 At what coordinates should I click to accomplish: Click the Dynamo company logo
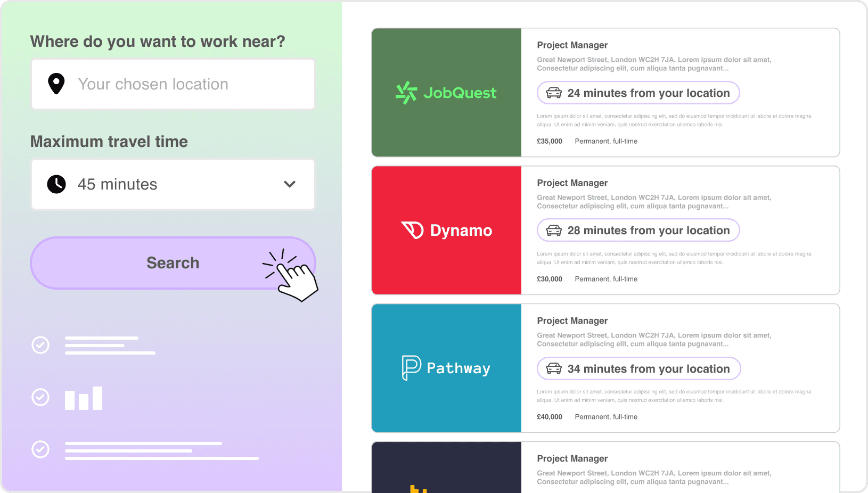pyautogui.click(x=446, y=230)
